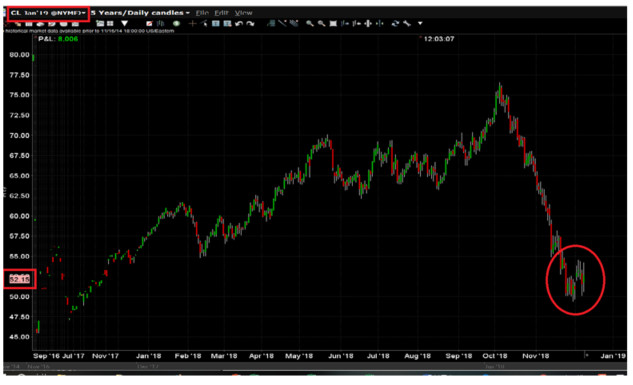Click the bottom timeline scroll strip
Screen dimensions: 633x385
[315, 366]
